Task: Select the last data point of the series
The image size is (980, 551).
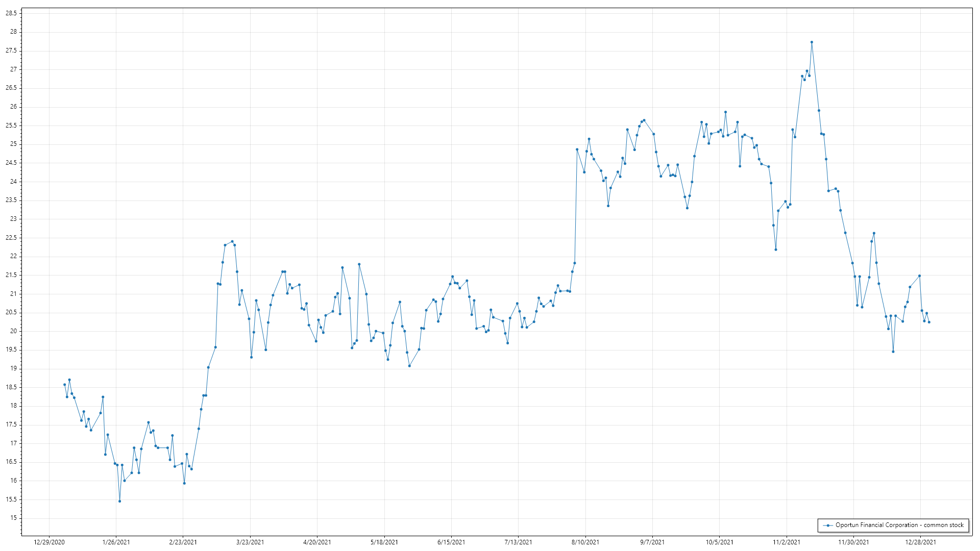Action: (929, 322)
